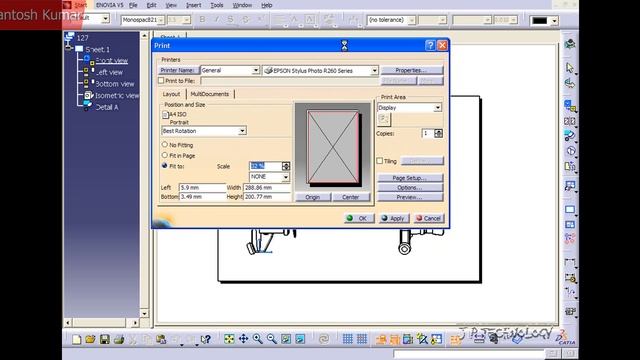Image resolution: width=640 pixels, height=360 pixels.
Task: Click the New document icon in bottom toolbar
Action: (x=76, y=339)
